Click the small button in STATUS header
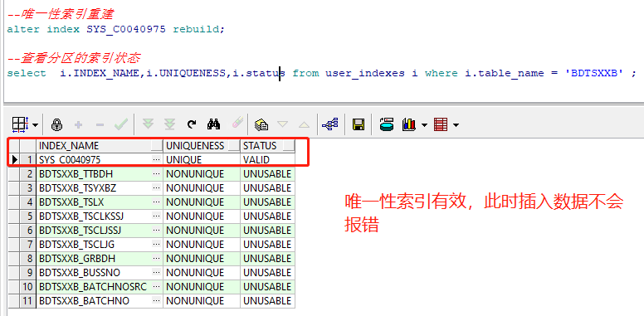Screen dimensions: 644x316 pos(289,146)
